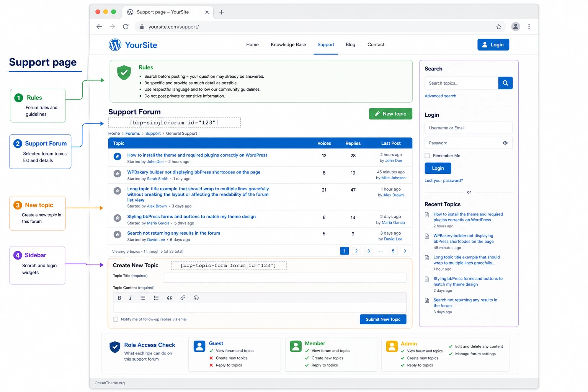The width and height of the screenshot is (588, 392).
Task: Open the Advanced search link
Action: click(x=440, y=96)
